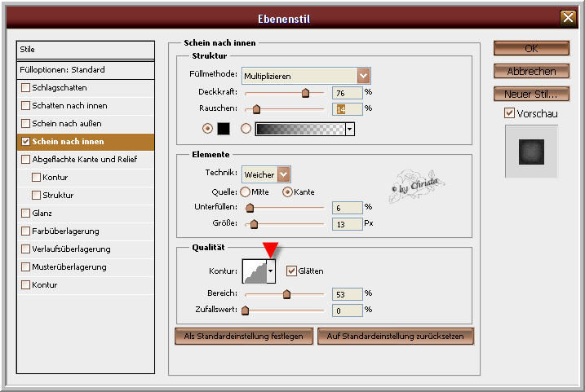
Task: Click the Rauschen slider handle
Action: pyautogui.click(x=256, y=109)
